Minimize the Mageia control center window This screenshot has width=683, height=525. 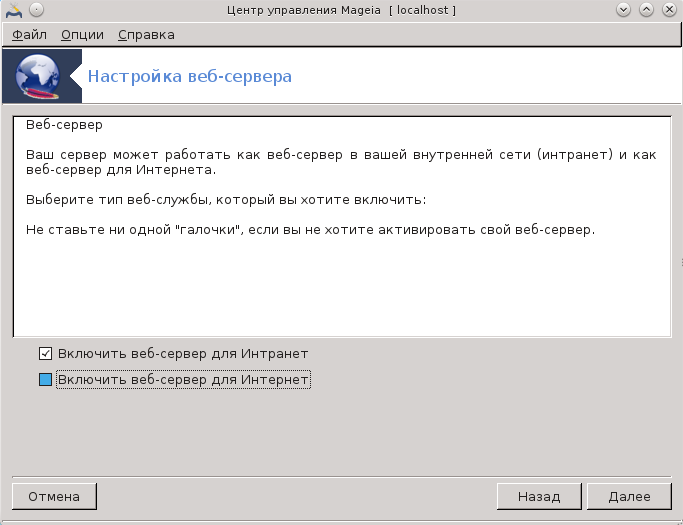click(623, 10)
